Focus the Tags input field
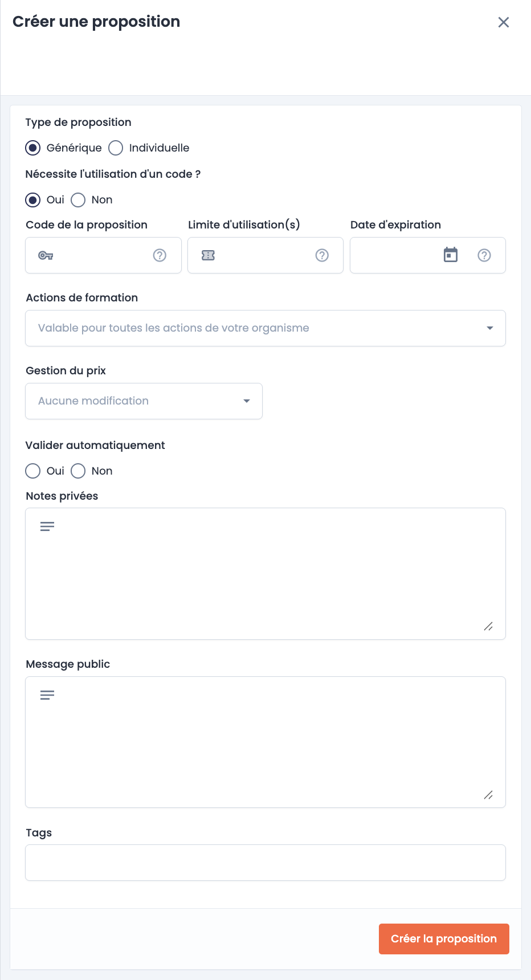Screen dimensions: 531x980 [265, 863]
